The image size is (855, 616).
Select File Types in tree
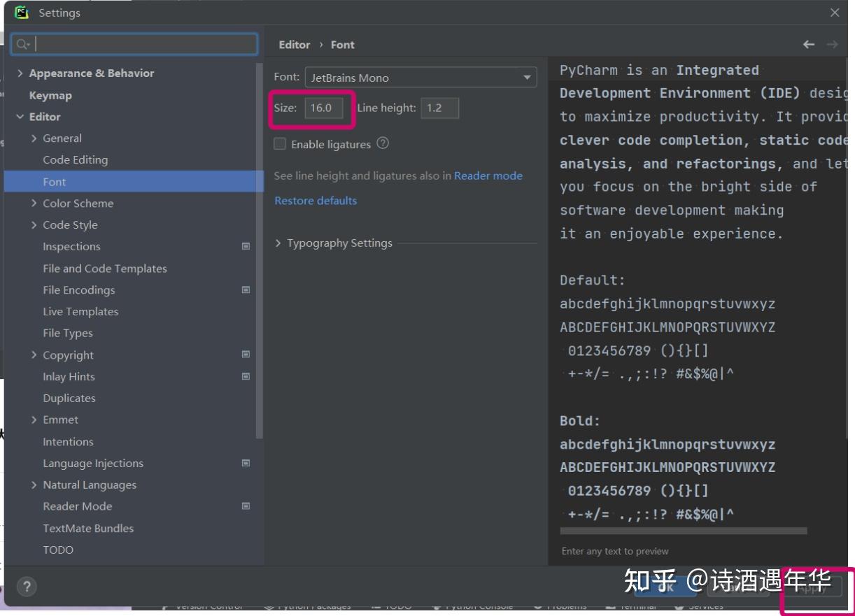coord(67,334)
